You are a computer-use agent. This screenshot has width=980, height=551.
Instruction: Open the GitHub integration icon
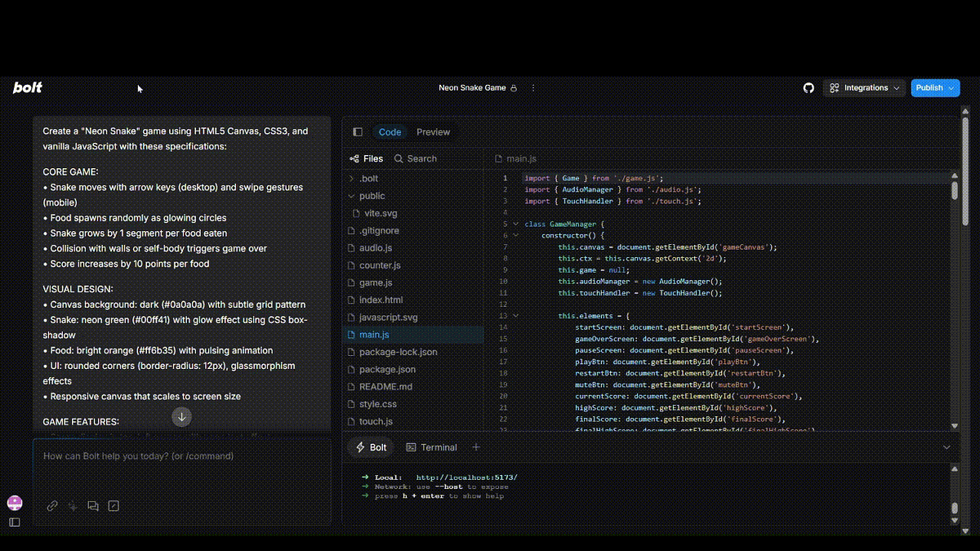click(x=808, y=87)
